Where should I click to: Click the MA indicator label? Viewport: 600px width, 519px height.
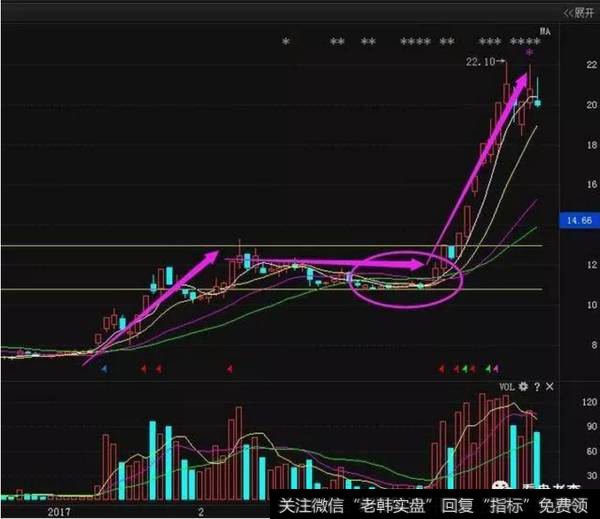tap(545, 32)
